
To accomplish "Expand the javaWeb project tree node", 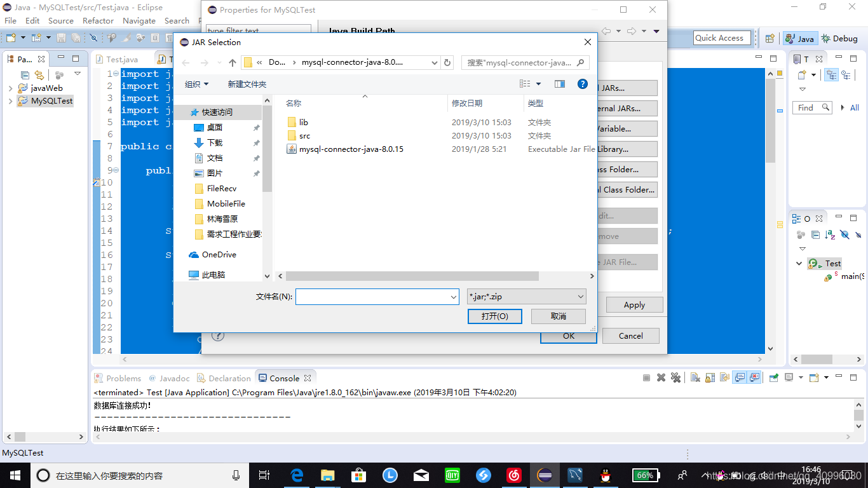I will pos(11,88).
